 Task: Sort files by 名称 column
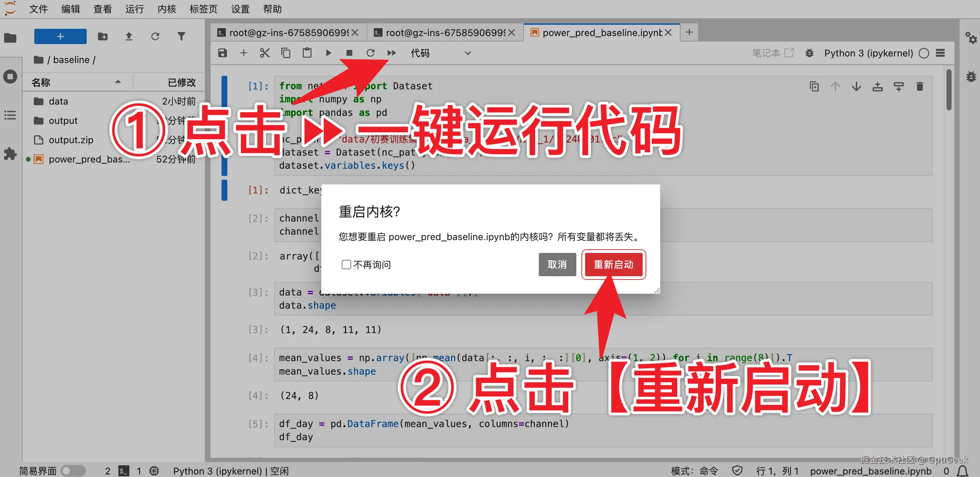coord(41,82)
